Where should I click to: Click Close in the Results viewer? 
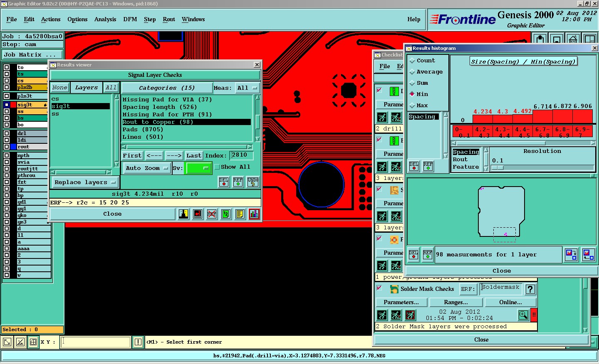coord(112,214)
